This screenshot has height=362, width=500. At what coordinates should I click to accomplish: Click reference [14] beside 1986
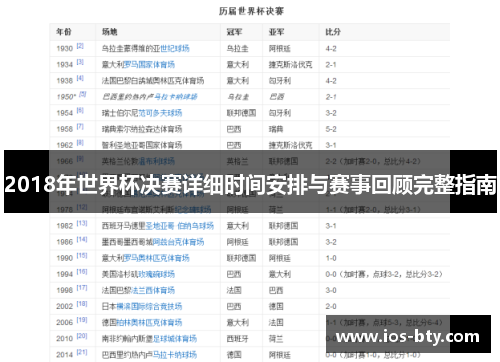click(82, 239)
